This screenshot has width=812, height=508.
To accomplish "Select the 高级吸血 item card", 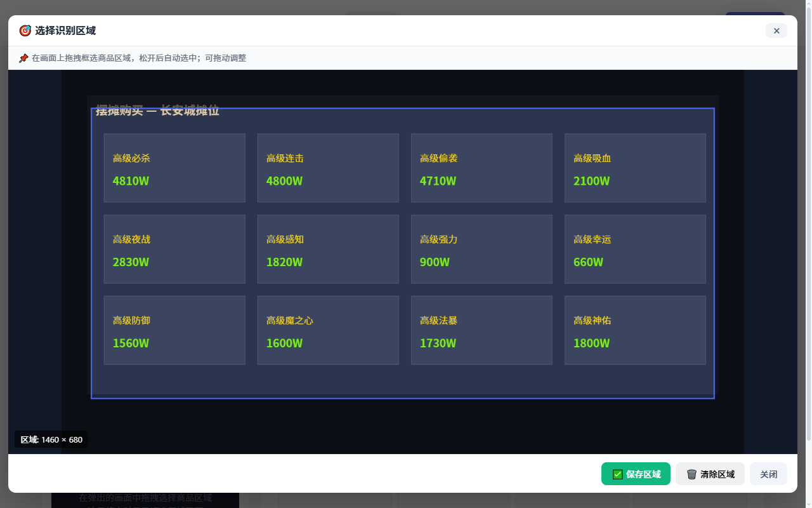I will tap(635, 168).
